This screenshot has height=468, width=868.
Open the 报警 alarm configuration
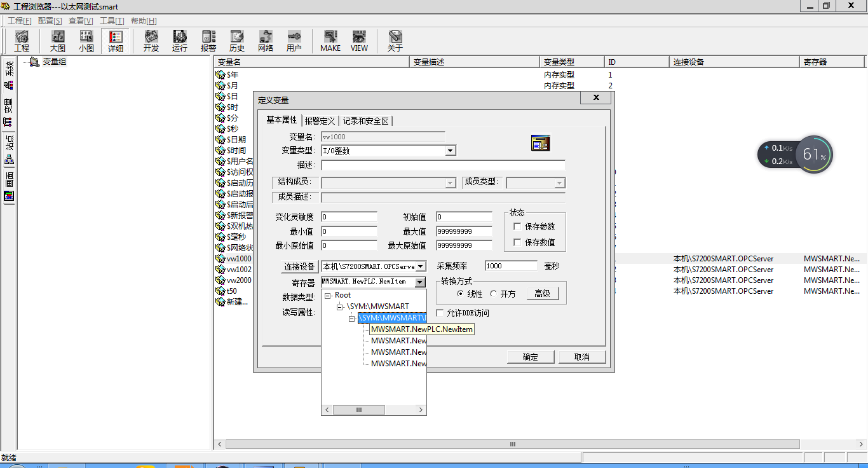(x=208, y=41)
